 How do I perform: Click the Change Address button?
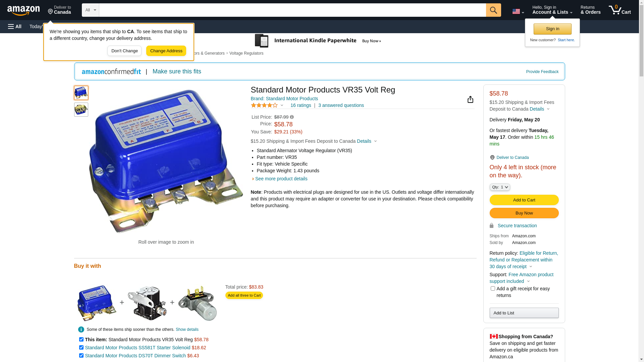tap(166, 51)
